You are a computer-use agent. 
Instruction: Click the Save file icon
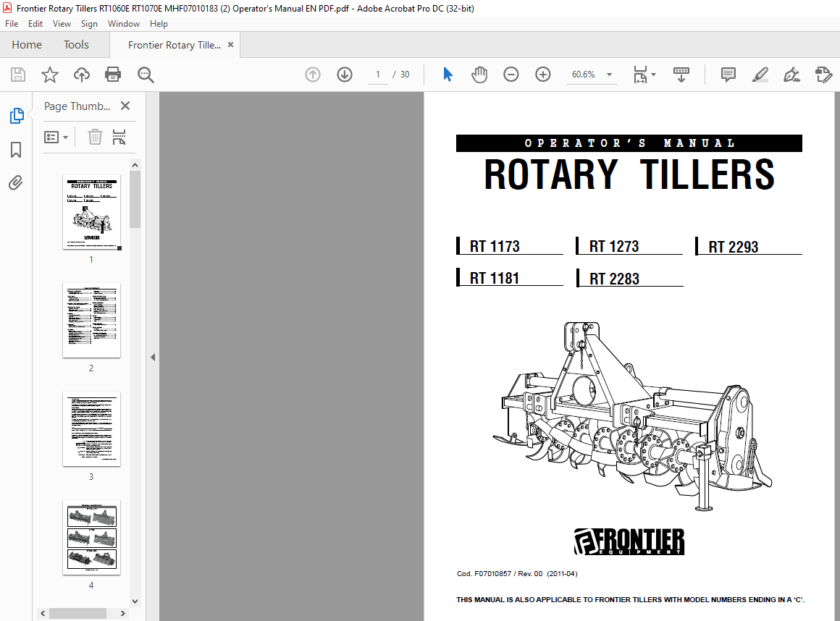point(17,75)
